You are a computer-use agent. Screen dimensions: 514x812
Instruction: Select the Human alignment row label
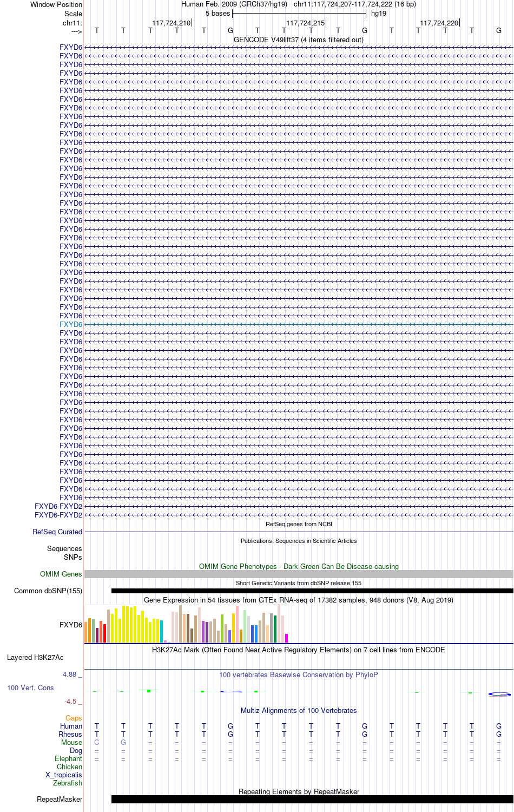pyautogui.click(x=71, y=726)
